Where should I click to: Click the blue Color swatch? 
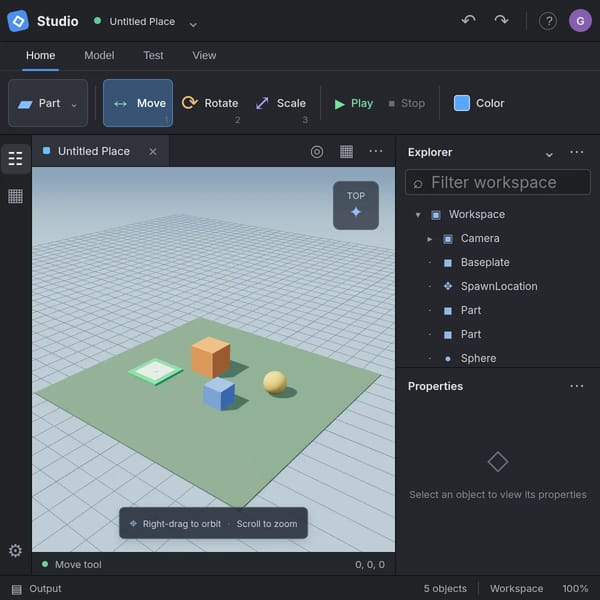click(x=462, y=103)
